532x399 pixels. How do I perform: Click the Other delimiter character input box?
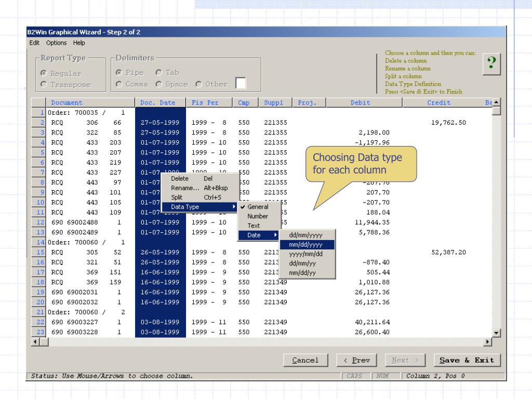(241, 83)
